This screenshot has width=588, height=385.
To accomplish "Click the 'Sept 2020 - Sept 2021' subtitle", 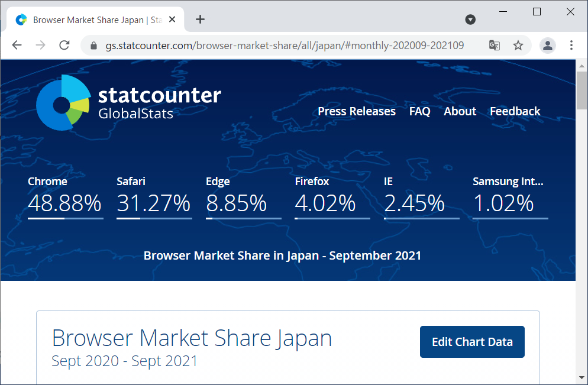I will (124, 361).
